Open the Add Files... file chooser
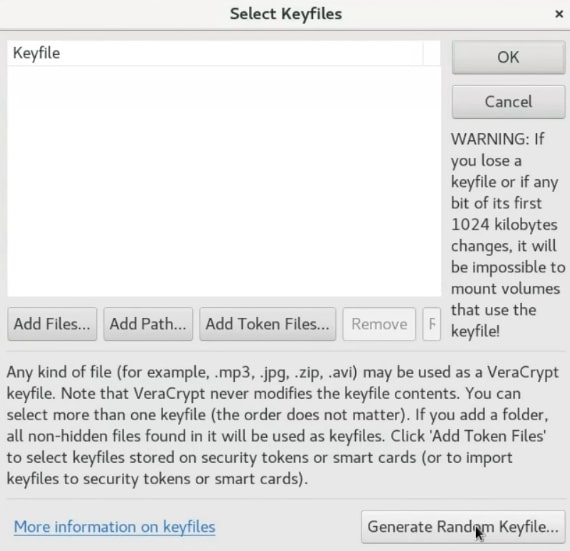This screenshot has height=551, width=570. pos(52,324)
